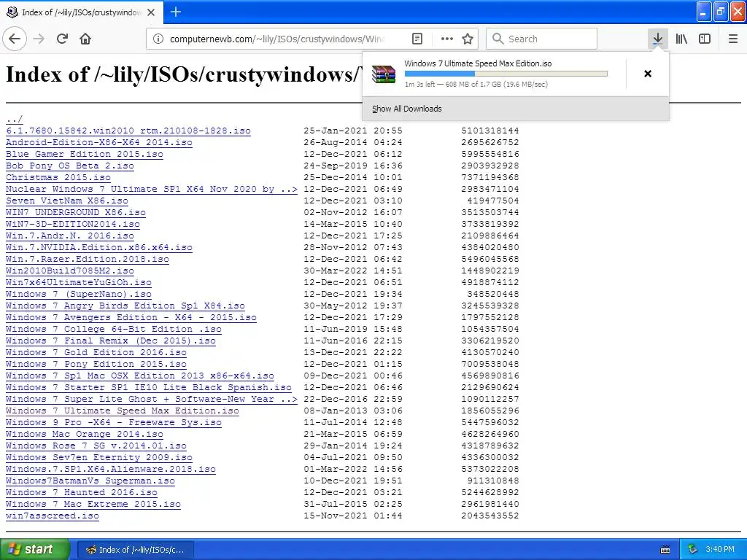Click the WinRAR icon of downloading file
This screenshot has height=560, width=747.
pyautogui.click(x=384, y=74)
